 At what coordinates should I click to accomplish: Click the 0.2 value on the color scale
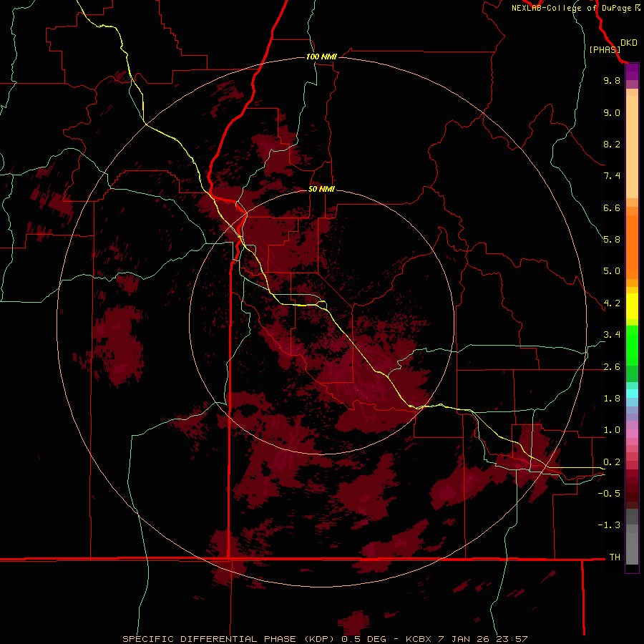point(612,462)
